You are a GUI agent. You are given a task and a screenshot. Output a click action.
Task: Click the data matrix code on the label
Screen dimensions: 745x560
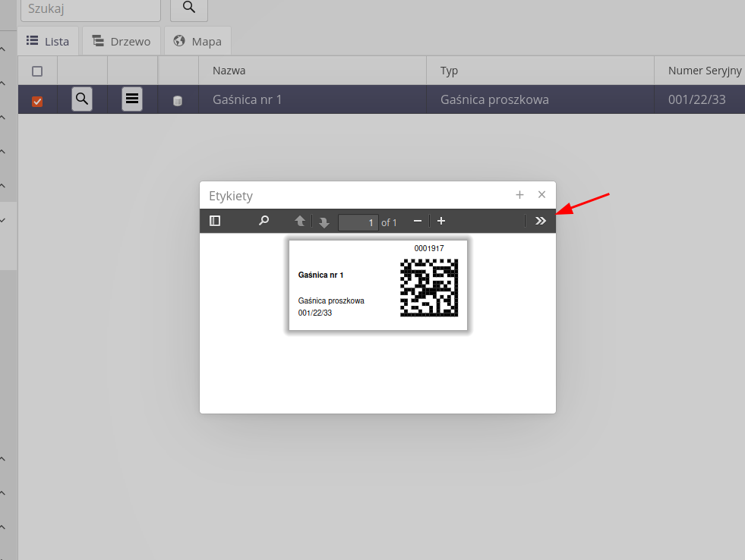click(x=429, y=288)
